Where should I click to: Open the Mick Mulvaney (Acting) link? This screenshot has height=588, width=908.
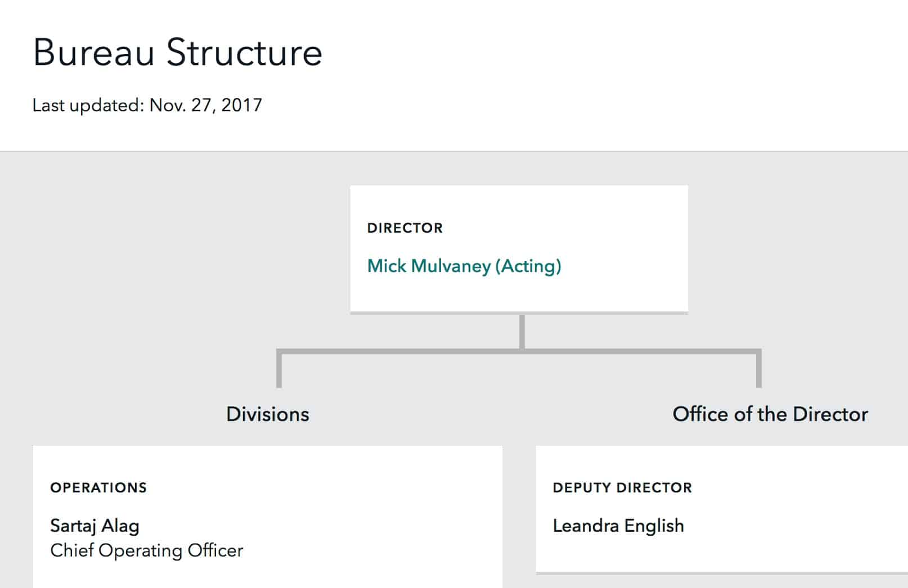click(x=464, y=266)
